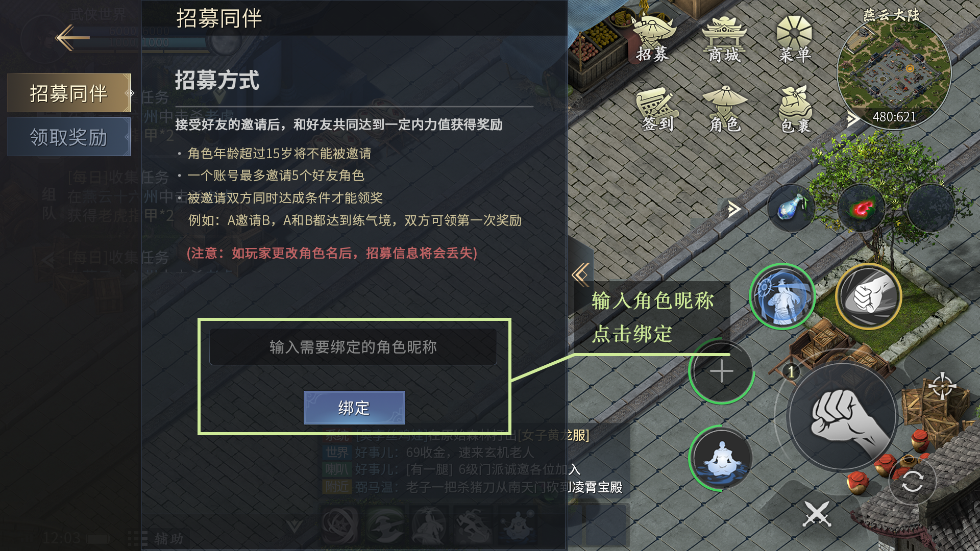The width and height of the screenshot is (980, 551).
Task: Open the 包裹 inventory bag icon
Action: click(x=795, y=110)
